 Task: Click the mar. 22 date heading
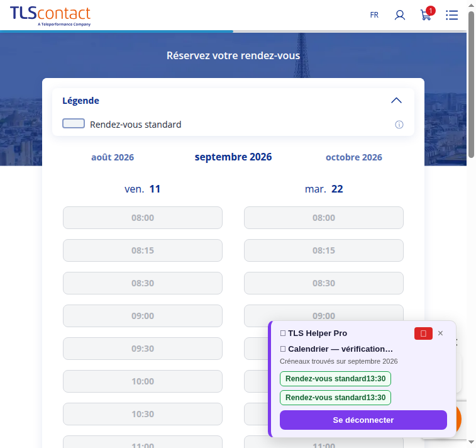[x=324, y=189]
